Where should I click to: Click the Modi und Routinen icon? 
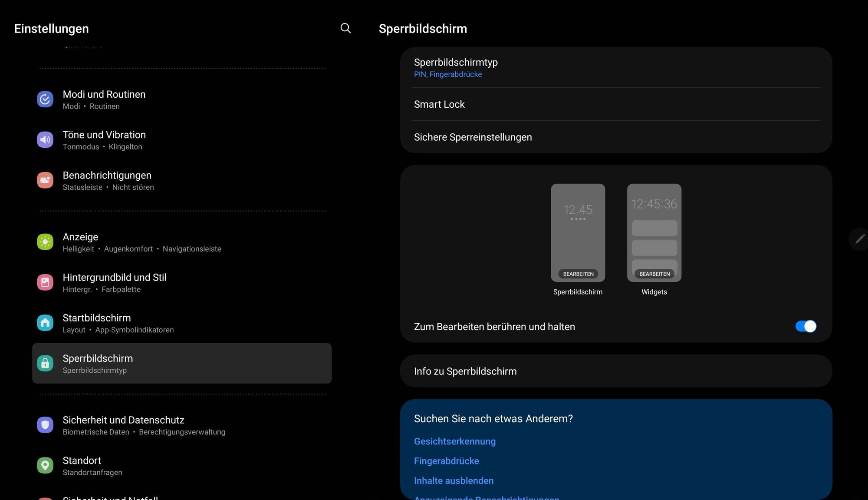coord(45,99)
